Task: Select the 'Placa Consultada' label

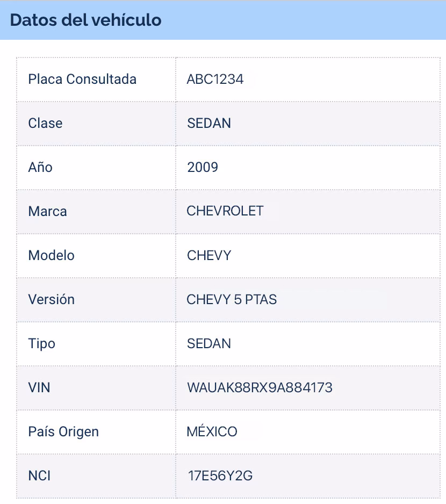Action: [82, 80]
